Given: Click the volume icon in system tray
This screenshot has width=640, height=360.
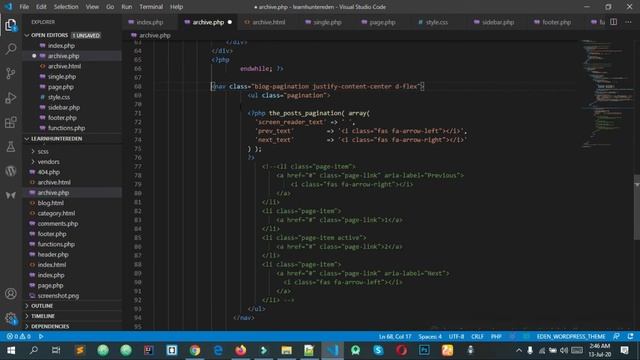Looking at the screenshot, I should [564, 350].
